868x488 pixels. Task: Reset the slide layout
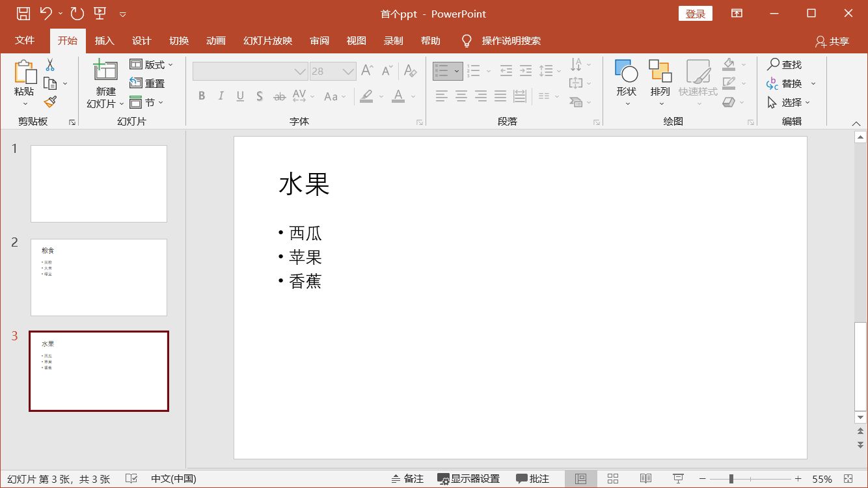[147, 83]
